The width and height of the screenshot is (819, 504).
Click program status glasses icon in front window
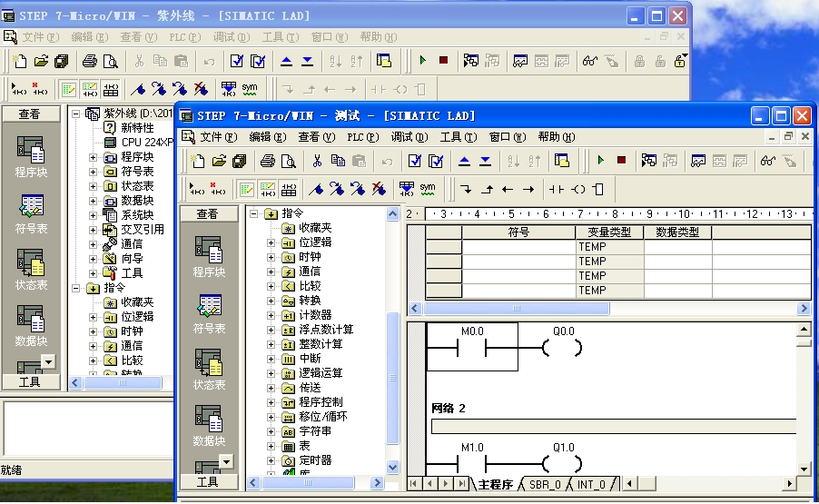(x=768, y=161)
